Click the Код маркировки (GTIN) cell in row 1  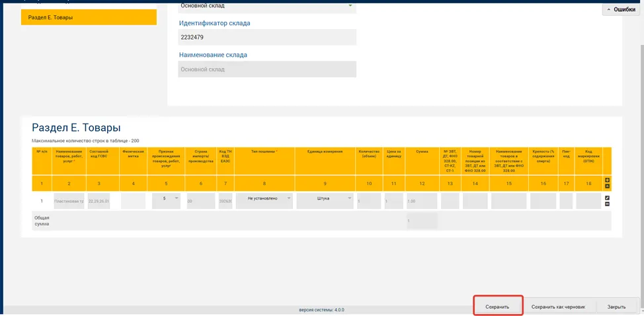[x=588, y=201]
